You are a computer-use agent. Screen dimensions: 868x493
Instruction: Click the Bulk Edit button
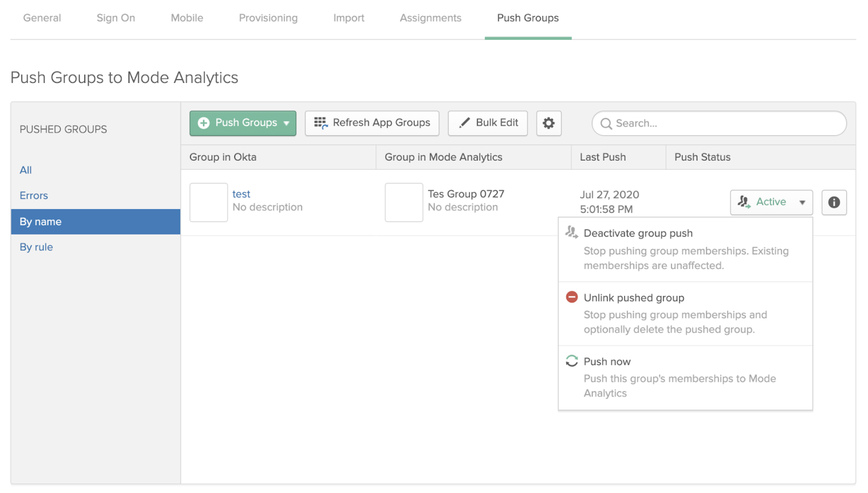pos(488,123)
